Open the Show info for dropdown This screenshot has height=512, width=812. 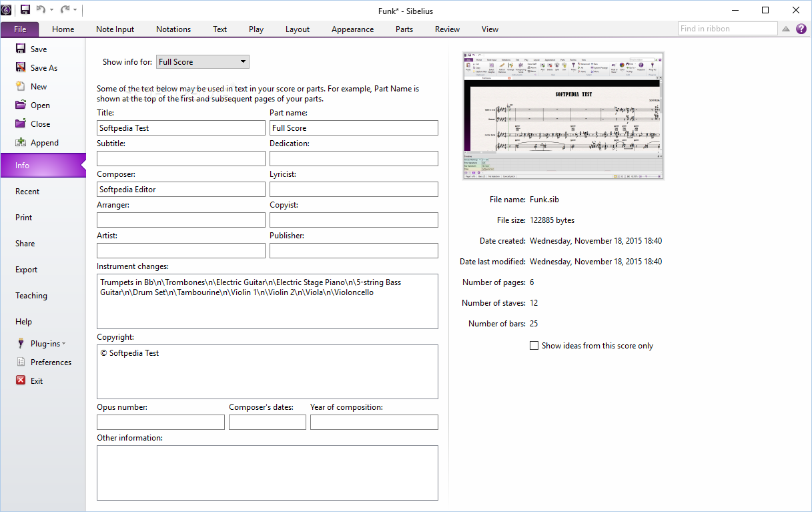[x=203, y=62]
